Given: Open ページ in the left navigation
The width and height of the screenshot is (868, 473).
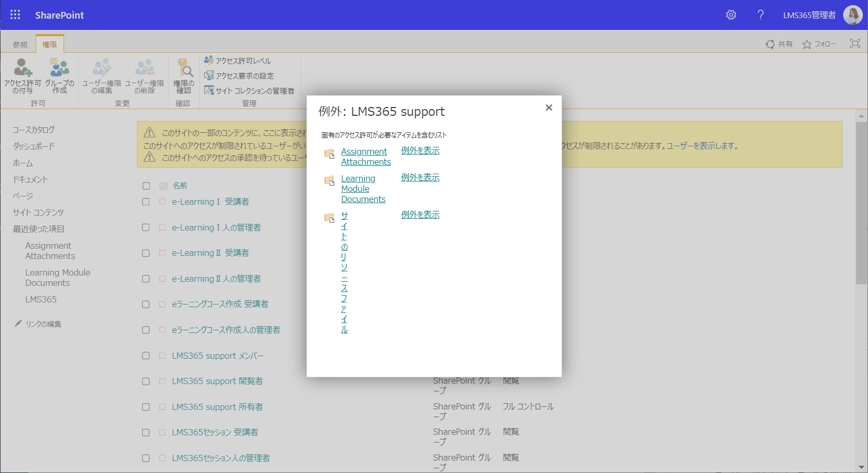Looking at the screenshot, I should [x=23, y=196].
